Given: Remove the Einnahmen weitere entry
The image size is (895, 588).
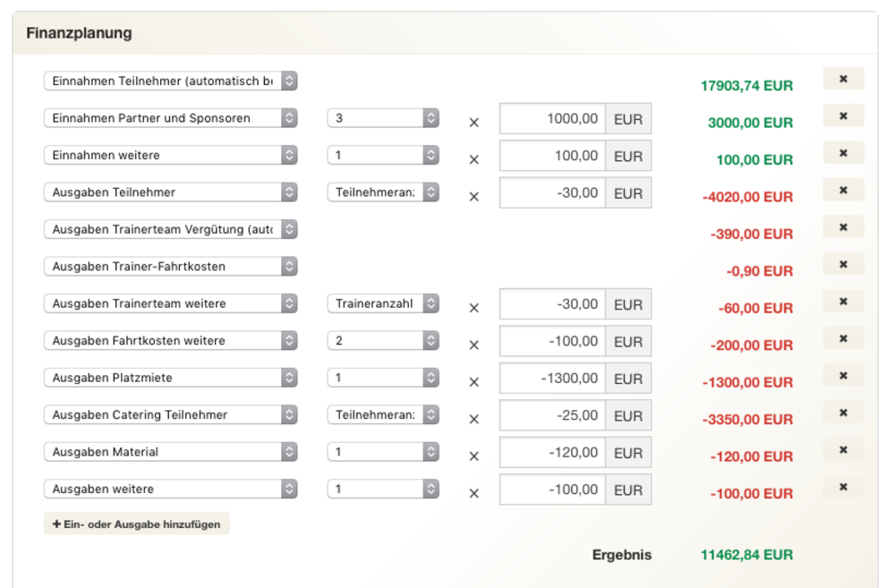Looking at the screenshot, I should pos(843,153).
